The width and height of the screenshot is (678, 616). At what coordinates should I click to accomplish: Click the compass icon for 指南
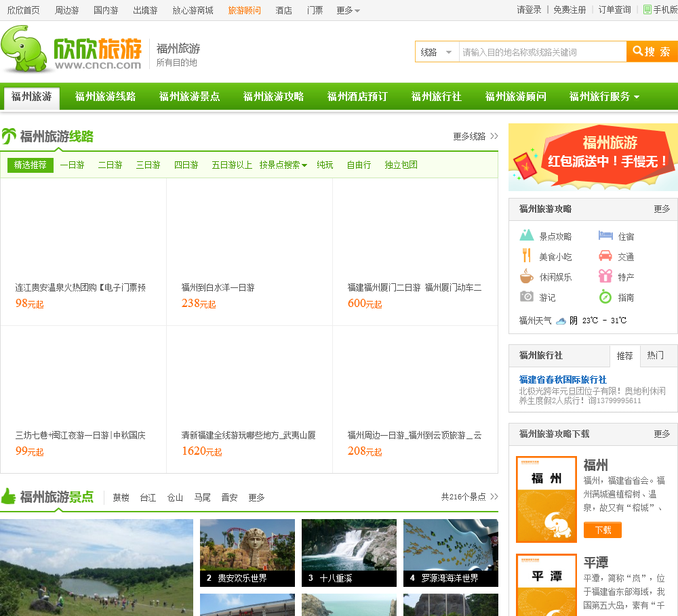(605, 297)
